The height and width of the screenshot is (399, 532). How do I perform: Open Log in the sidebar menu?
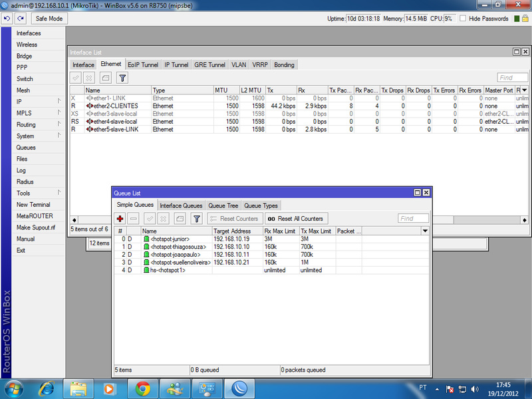tap(38, 170)
